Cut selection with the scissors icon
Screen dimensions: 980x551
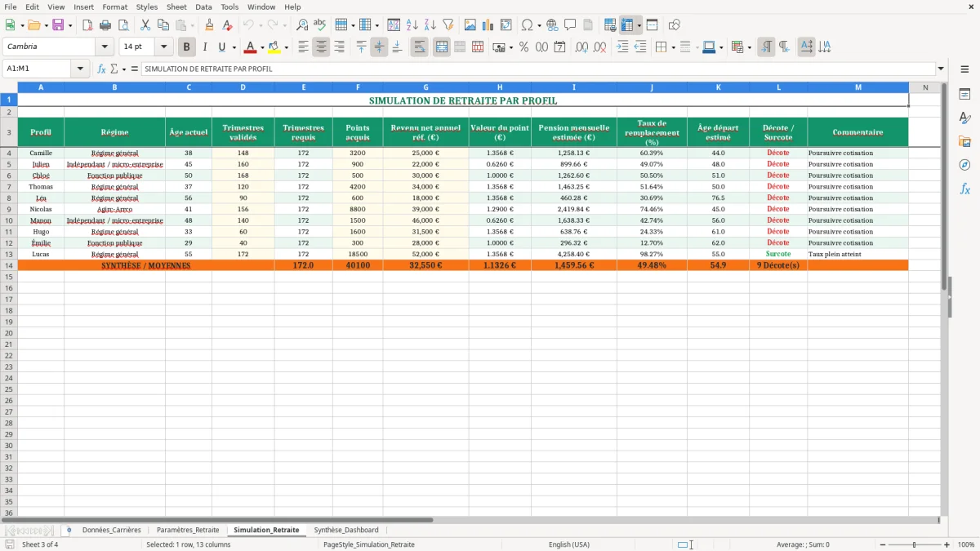pos(145,25)
